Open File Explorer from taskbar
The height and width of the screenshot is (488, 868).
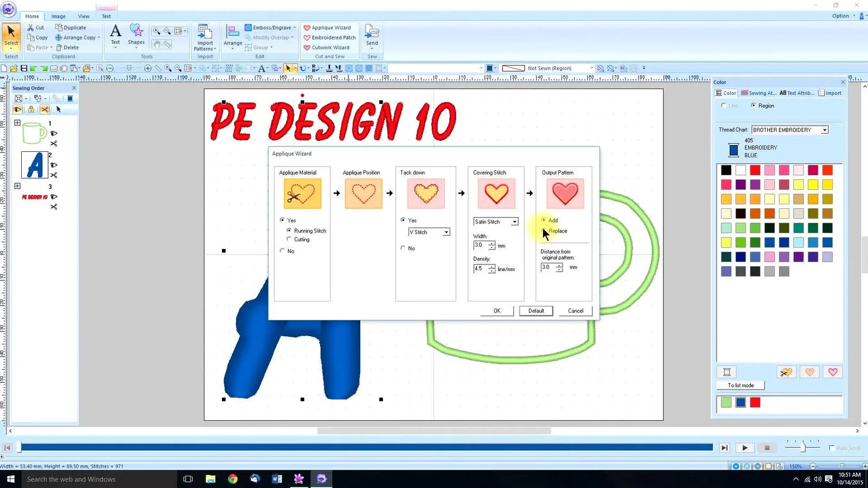coord(210,479)
